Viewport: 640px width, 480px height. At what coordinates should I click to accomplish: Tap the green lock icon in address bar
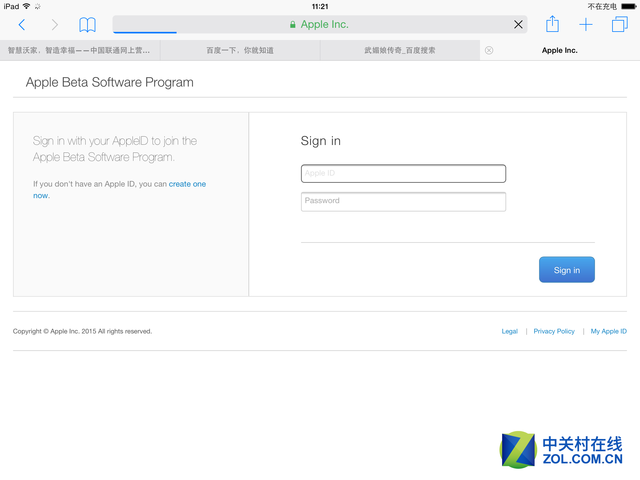pos(292,24)
